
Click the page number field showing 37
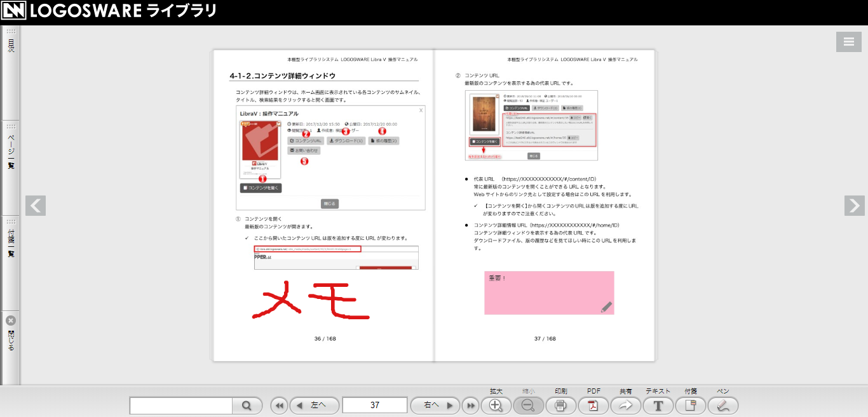pos(375,405)
